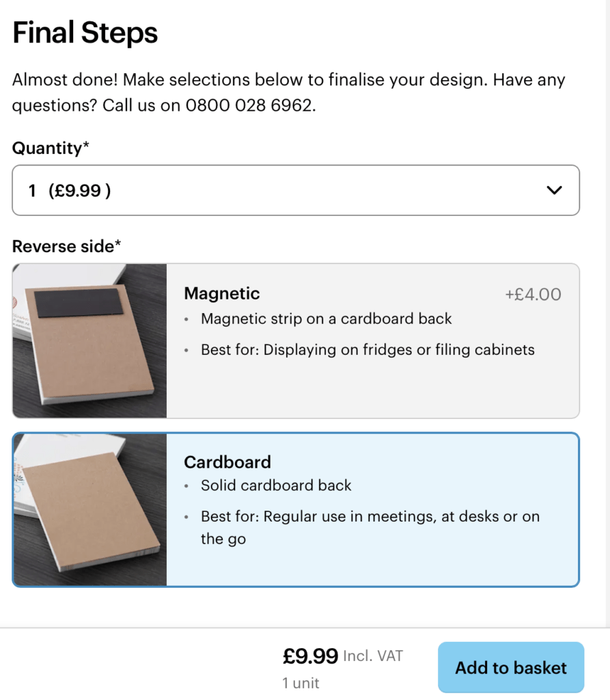Click the phone number 0800 028 6962
Viewport: 610px width, 700px height.
(249, 105)
